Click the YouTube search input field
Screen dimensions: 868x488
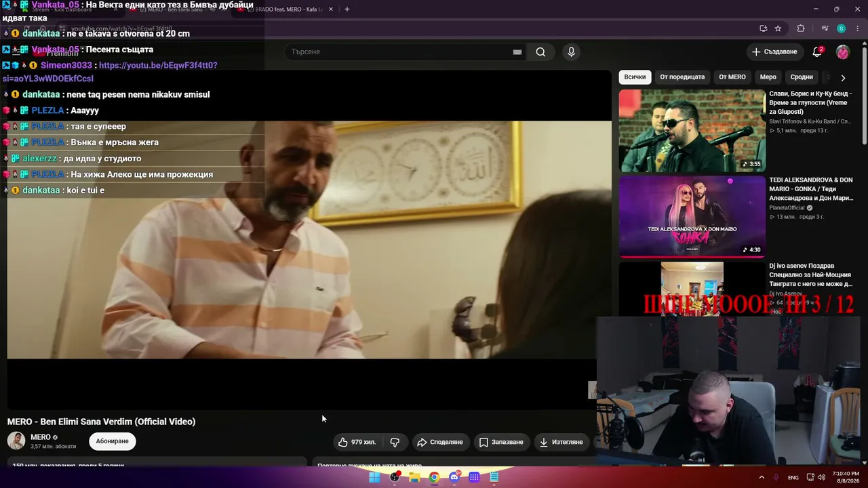[x=400, y=52]
